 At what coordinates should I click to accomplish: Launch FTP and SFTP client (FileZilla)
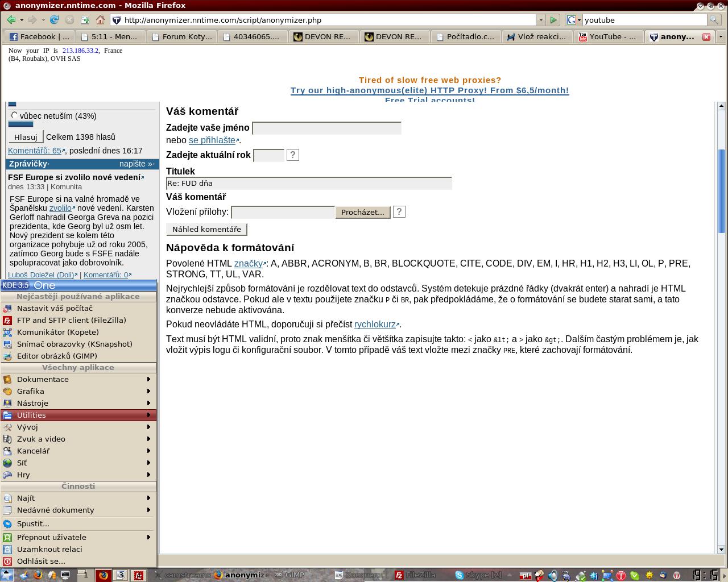[78, 320]
